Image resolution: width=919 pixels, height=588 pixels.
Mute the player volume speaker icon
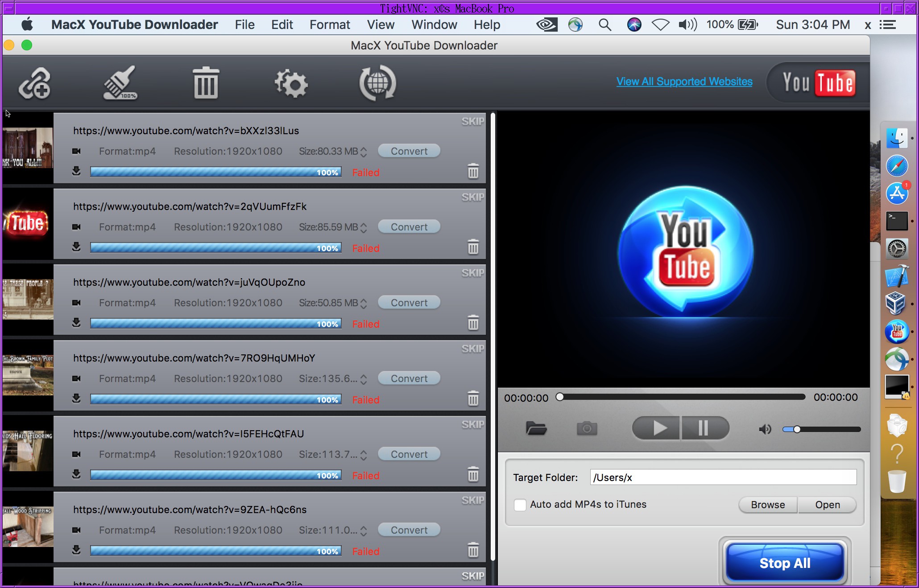click(765, 429)
